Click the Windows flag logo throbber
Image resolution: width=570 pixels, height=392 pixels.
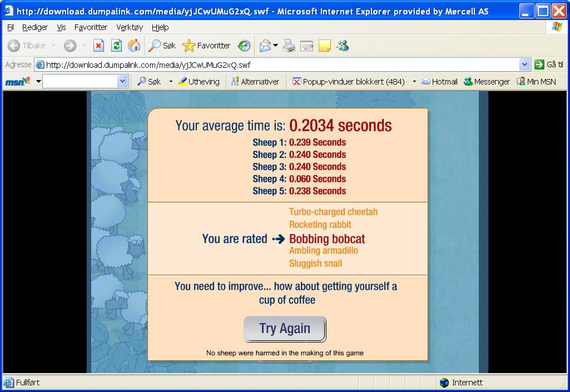point(557,27)
